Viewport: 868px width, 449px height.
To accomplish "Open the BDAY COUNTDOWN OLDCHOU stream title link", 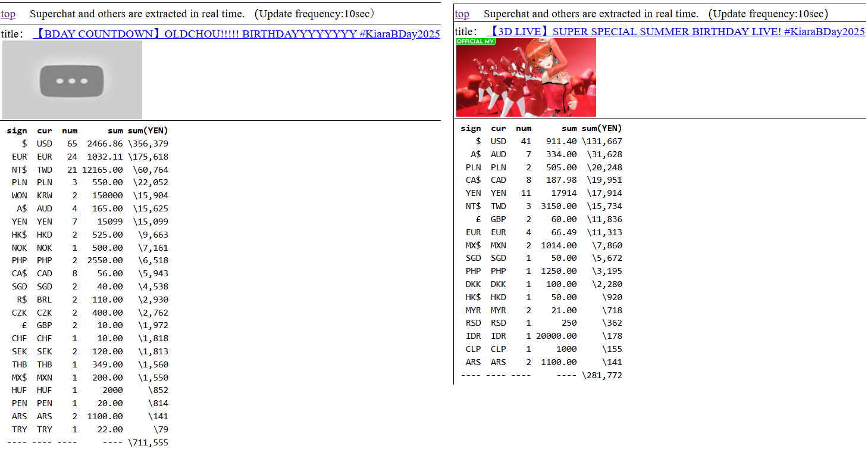I will [x=236, y=34].
